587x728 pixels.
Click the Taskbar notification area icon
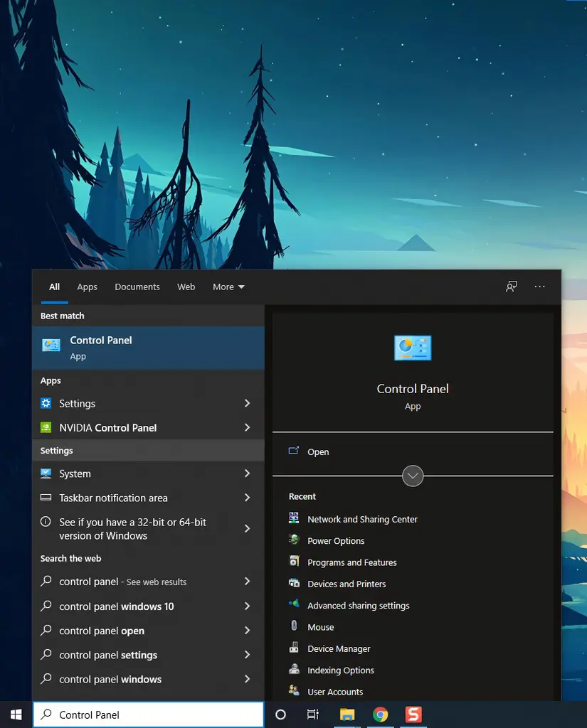point(46,498)
